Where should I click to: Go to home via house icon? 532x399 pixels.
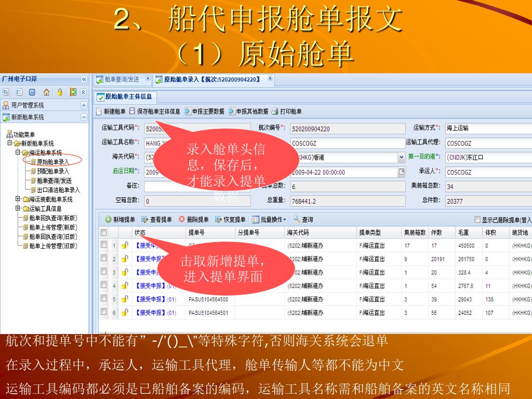46,92
